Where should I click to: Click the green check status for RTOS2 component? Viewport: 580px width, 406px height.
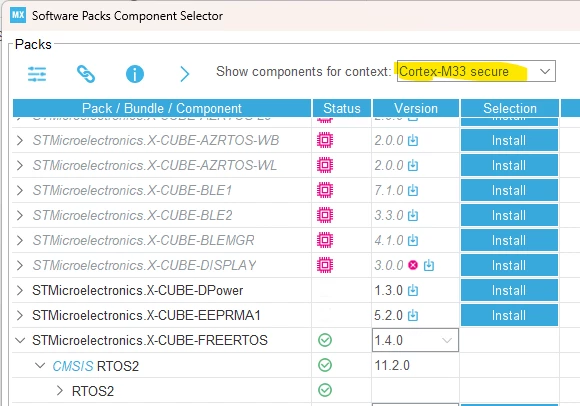click(x=325, y=390)
